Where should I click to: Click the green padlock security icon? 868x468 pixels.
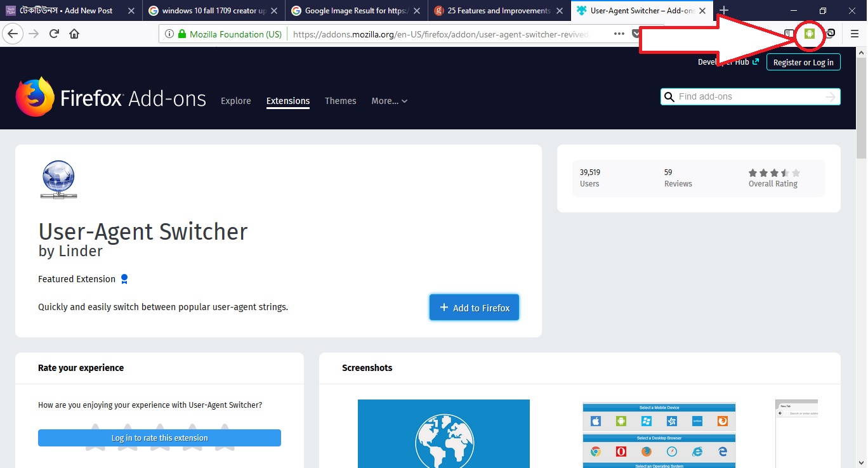[182, 34]
